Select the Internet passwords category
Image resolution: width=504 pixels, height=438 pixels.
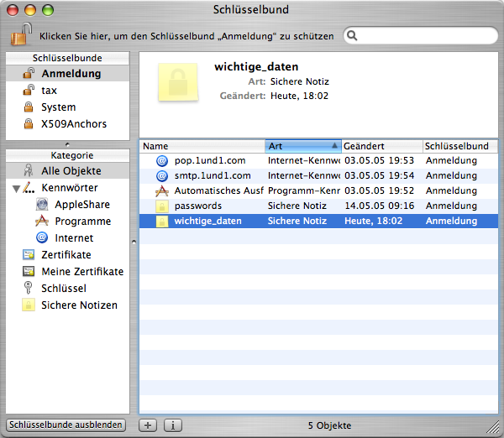click(73, 238)
